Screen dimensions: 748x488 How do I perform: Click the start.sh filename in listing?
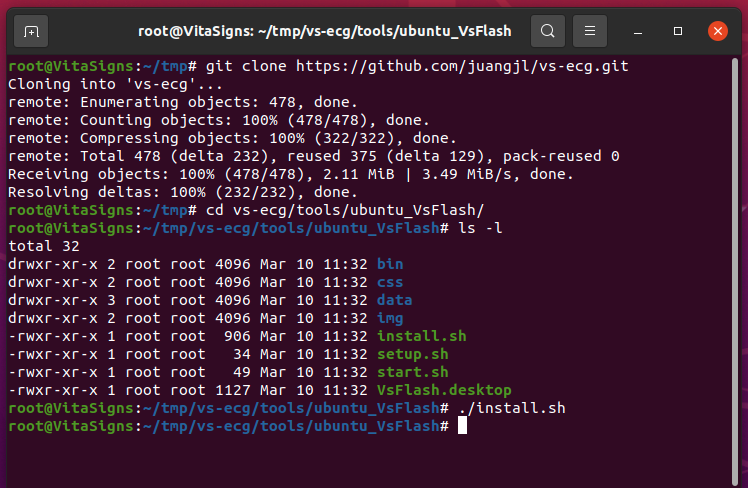coord(412,372)
